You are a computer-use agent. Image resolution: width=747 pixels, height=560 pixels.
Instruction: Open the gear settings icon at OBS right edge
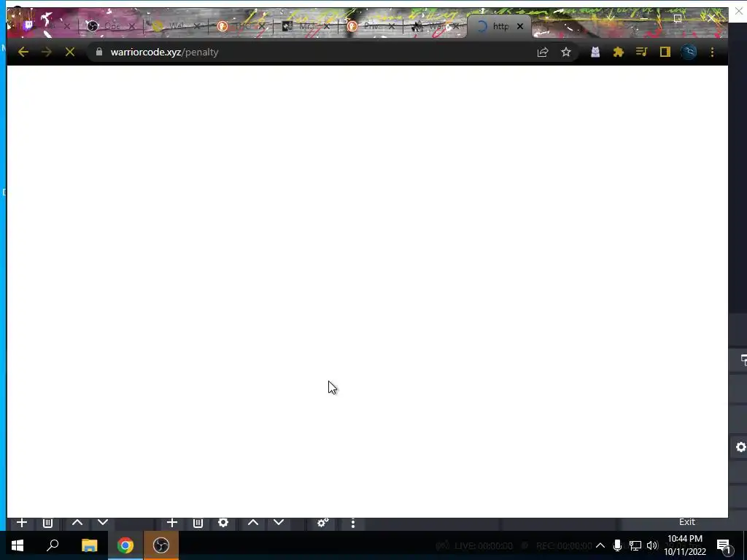[x=741, y=447]
